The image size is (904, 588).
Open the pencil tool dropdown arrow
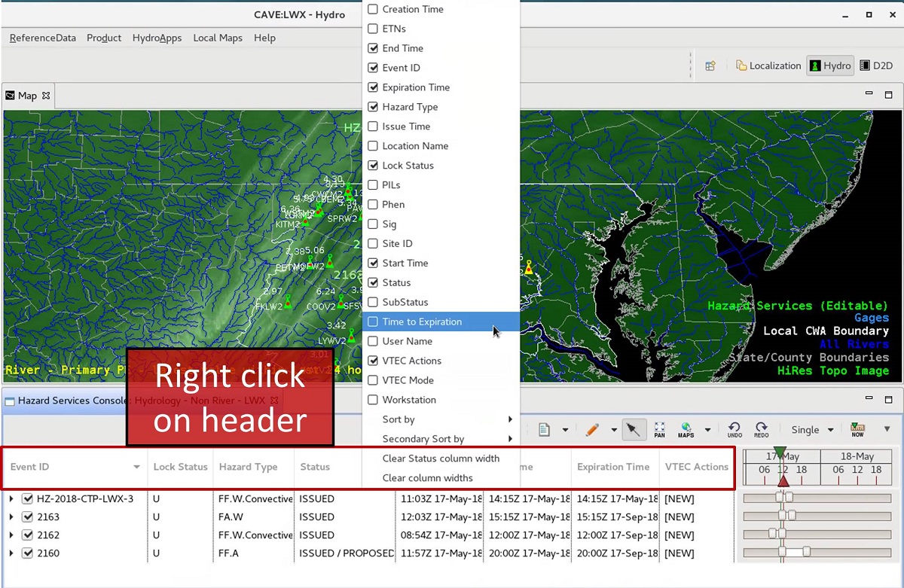[x=614, y=430]
